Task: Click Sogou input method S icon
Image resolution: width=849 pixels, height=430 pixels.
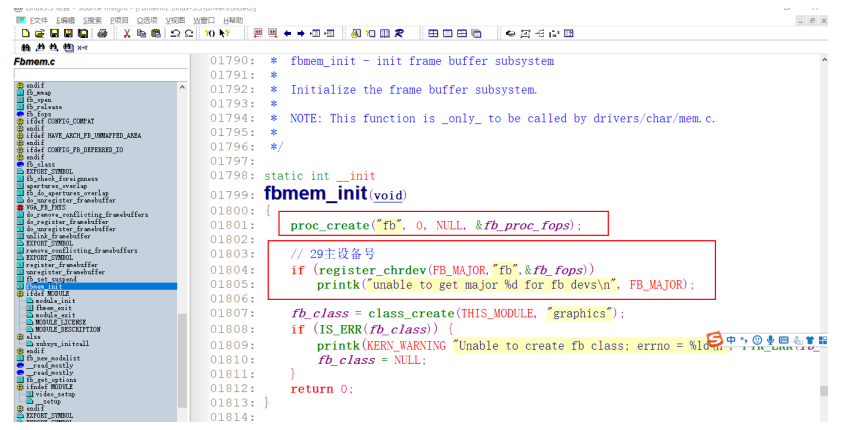Action: [715, 340]
